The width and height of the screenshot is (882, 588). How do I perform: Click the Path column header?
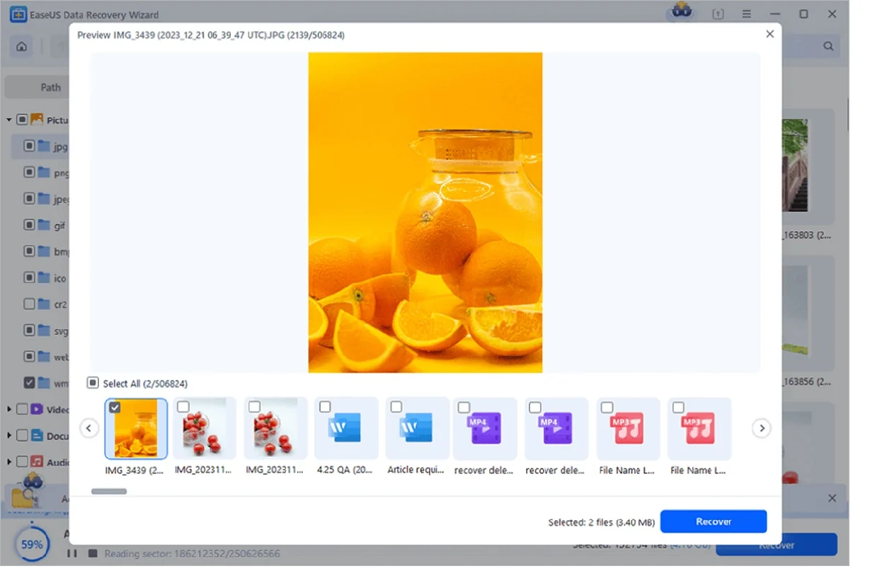point(50,87)
